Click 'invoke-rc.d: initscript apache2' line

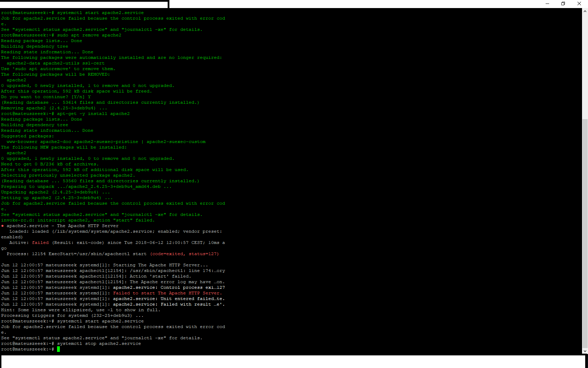click(78, 220)
